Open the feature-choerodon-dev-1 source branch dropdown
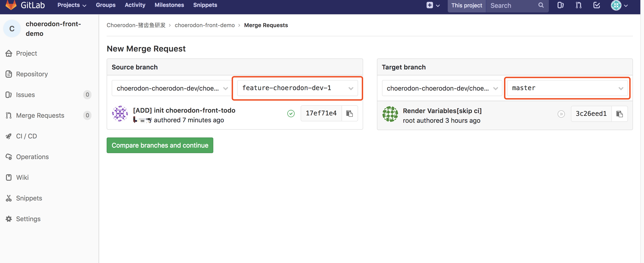 [297, 88]
